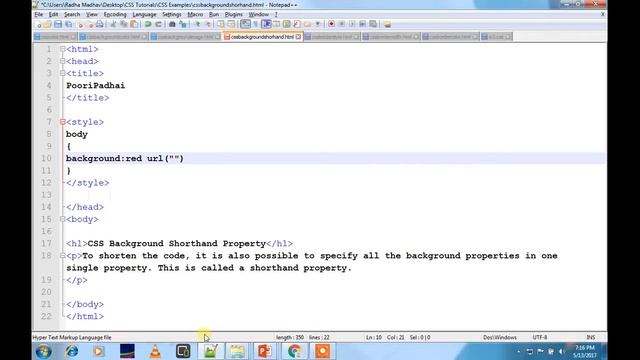This screenshot has height=360, width=640.
Task: Open the File menu
Action: [x=39, y=14]
